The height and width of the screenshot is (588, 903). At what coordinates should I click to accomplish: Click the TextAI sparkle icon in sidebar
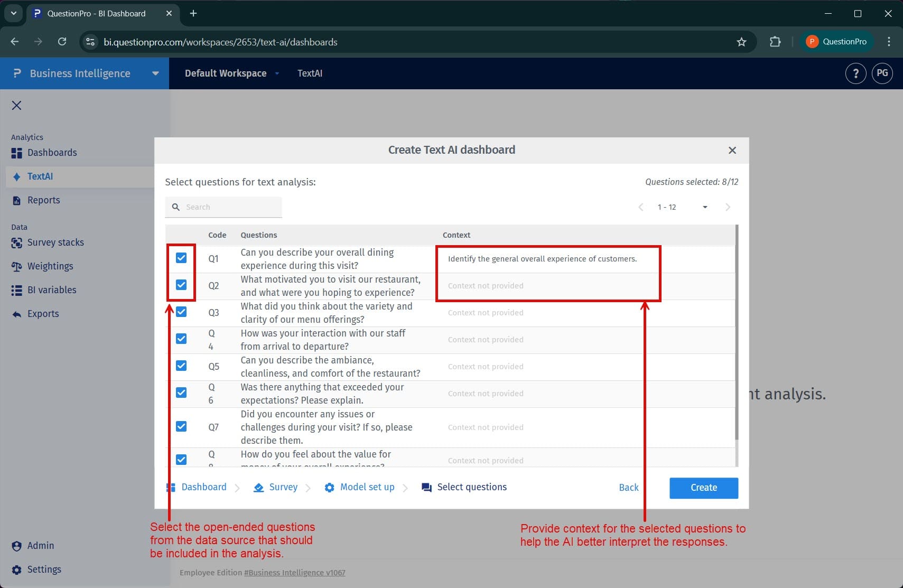17,177
